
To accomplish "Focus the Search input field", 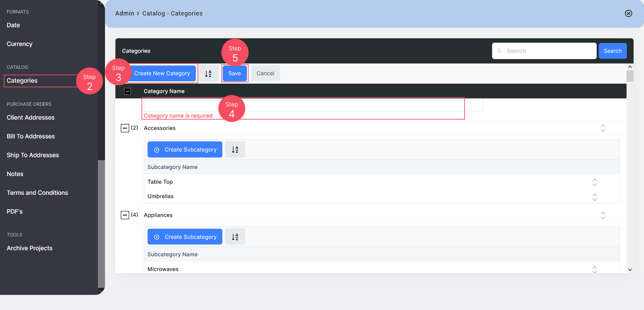I will click(x=544, y=51).
